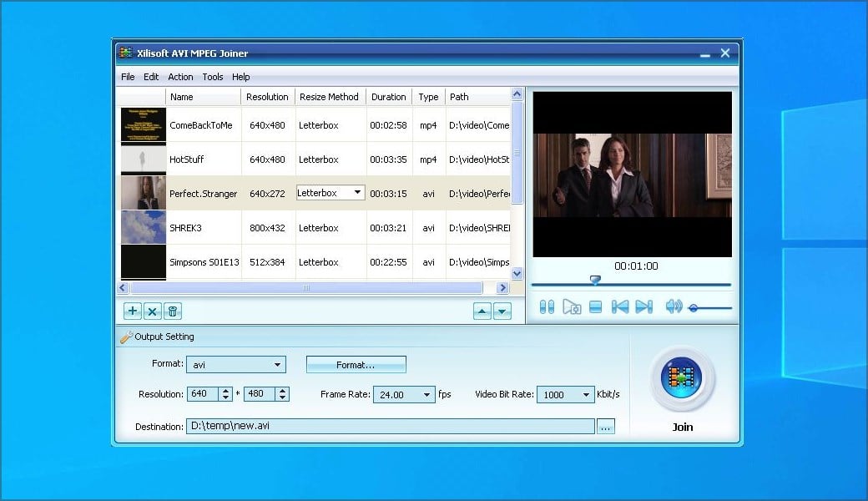Open the Tools menu
The image size is (868, 501).
213,77
